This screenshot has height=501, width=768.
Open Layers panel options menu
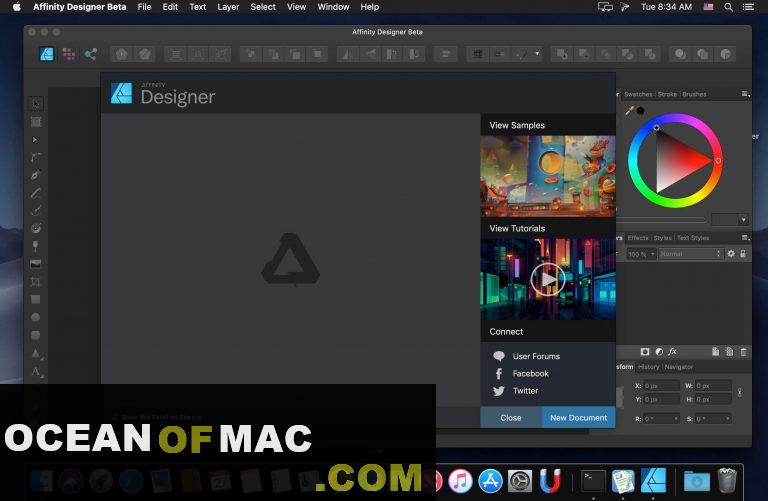(x=745, y=238)
